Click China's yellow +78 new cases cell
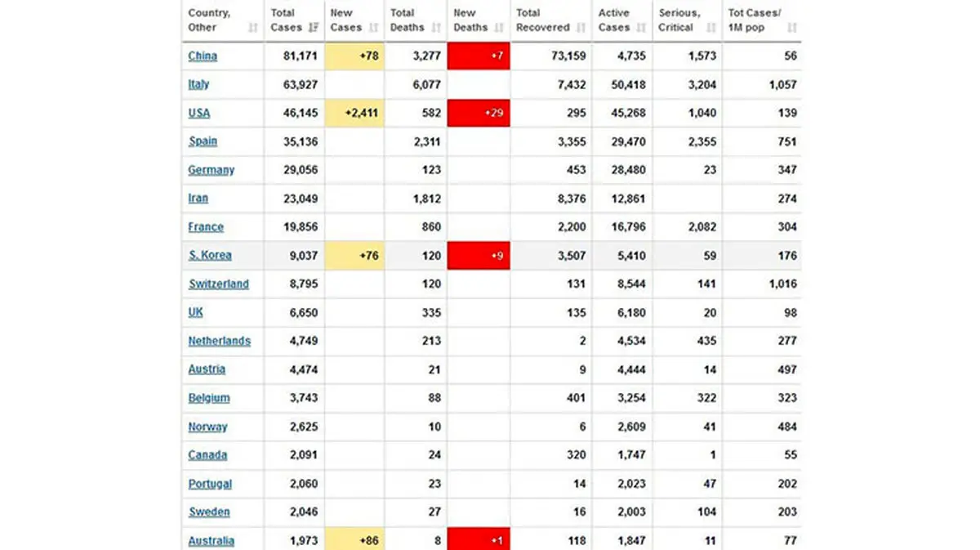 coord(354,56)
